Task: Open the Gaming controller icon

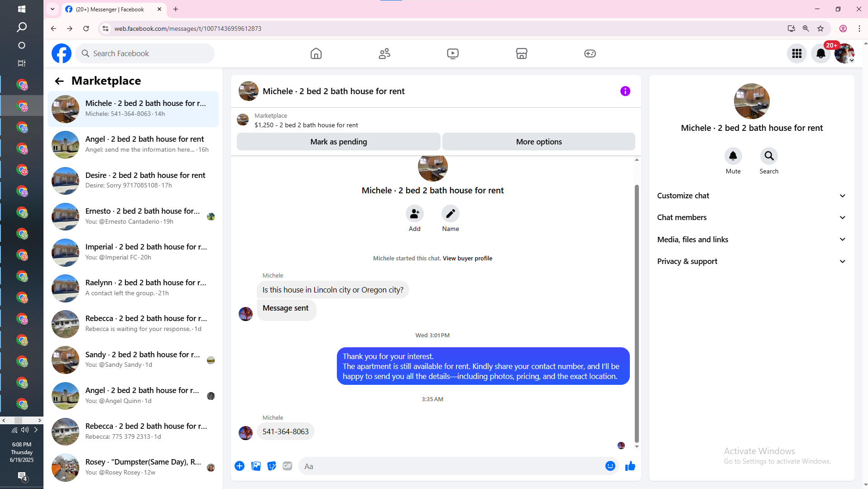Action: tap(590, 53)
